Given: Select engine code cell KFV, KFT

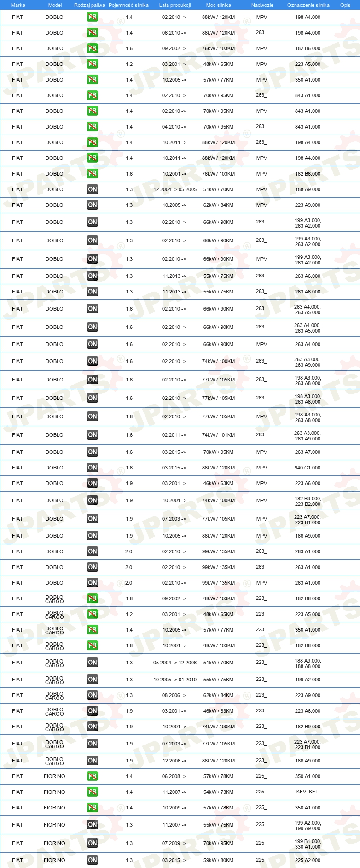Looking at the screenshot, I should [308, 792].
